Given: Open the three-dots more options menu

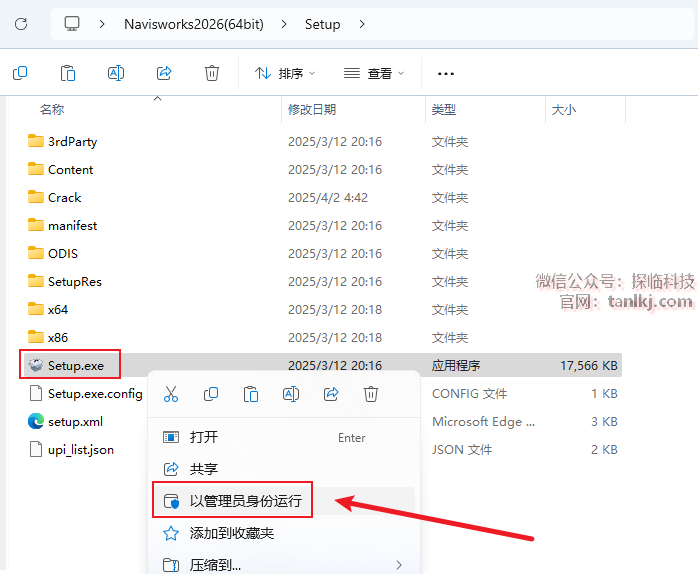Looking at the screenshot, I should (446, 74).
